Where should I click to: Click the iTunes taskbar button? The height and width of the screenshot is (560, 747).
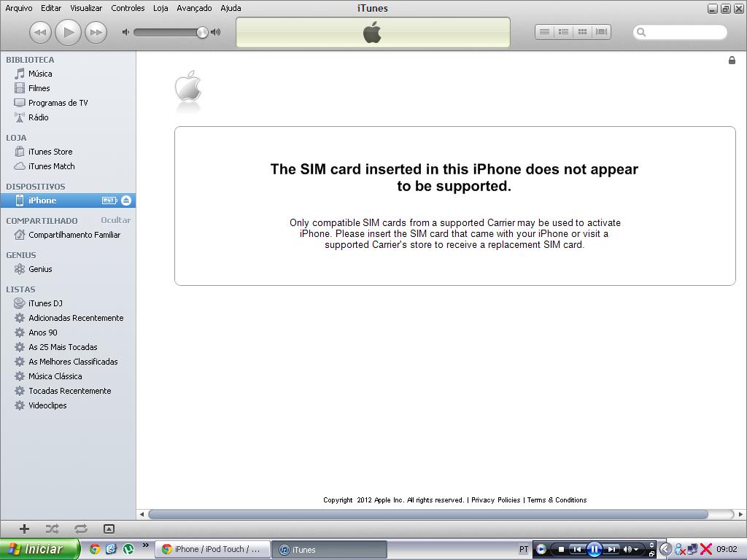coord(329,550)
